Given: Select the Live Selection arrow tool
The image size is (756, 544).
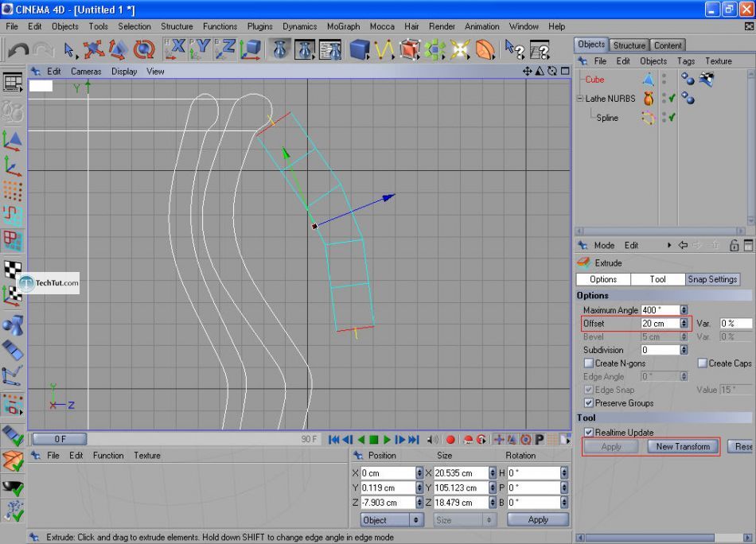Looking at the screenshot, I should tap(69, 49).
